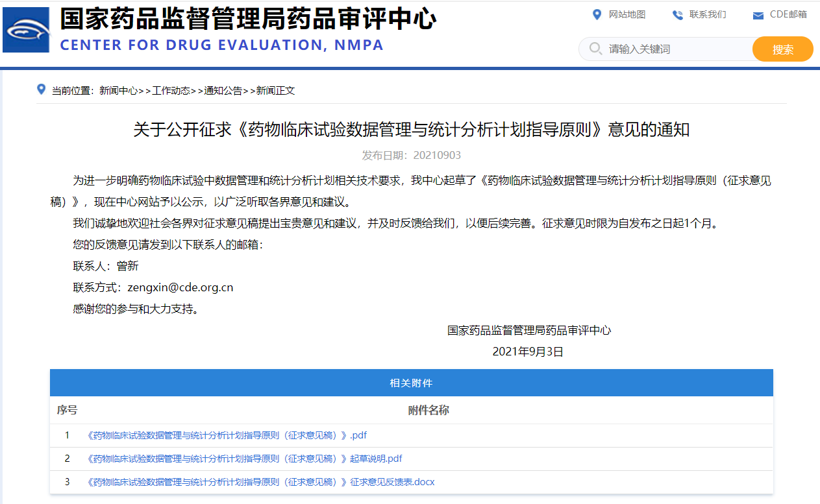Click the 发布日期：20210903 text
Screen dimensions: 820x504
click(x=412, y=156)
